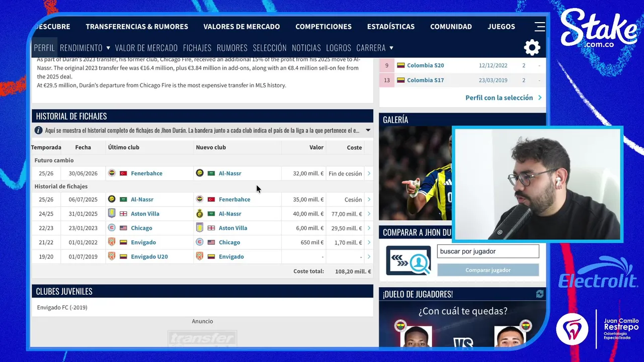Screen dimensions: 644x362
Task: Open Al-Nassr link in the 31/01/2025 row
Action: click(230, 214)
